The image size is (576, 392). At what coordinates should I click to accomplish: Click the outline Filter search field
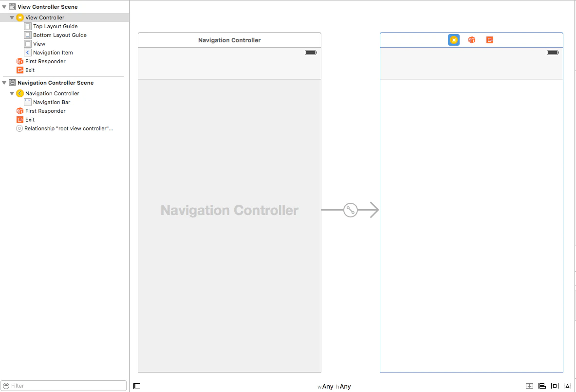tap(64, 386)
